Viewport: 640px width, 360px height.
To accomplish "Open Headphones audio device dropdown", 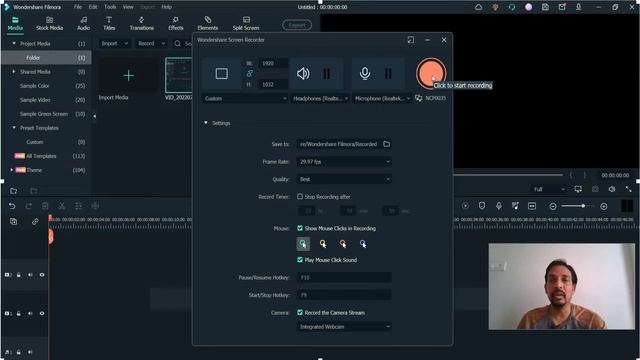I will click(320, 98).
